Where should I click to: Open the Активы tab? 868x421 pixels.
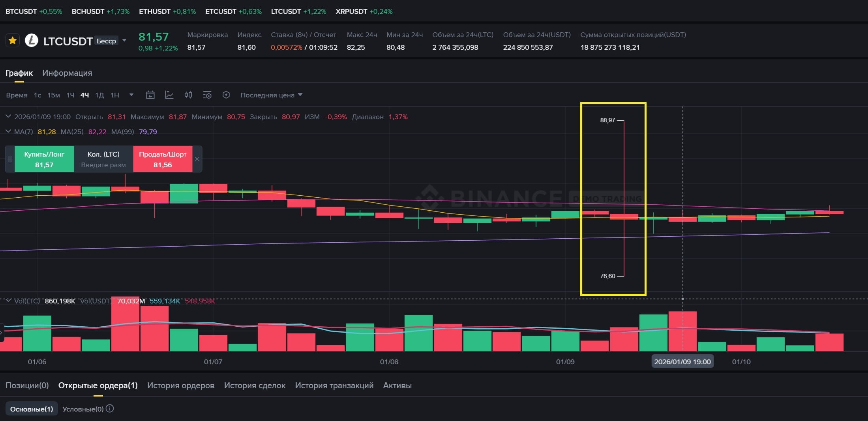pos(397,385)
